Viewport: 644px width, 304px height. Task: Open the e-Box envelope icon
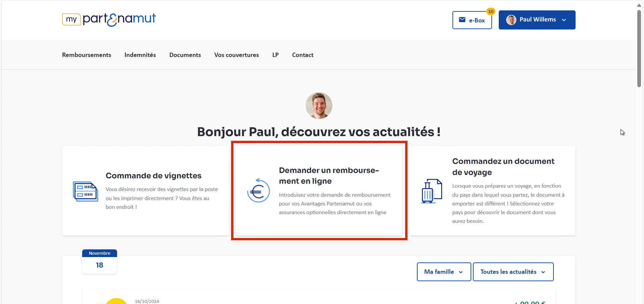point(462,20)
